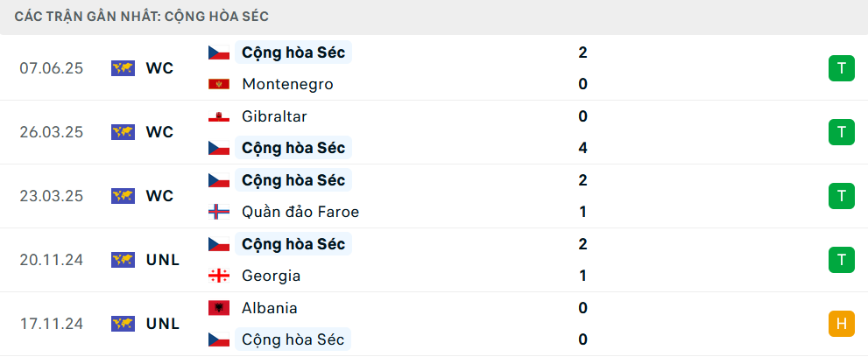Open the Montenegro team link
Image resolution: width=868 pixels, height=357 pixels.
pyautogui.click(x=287, y=85)
